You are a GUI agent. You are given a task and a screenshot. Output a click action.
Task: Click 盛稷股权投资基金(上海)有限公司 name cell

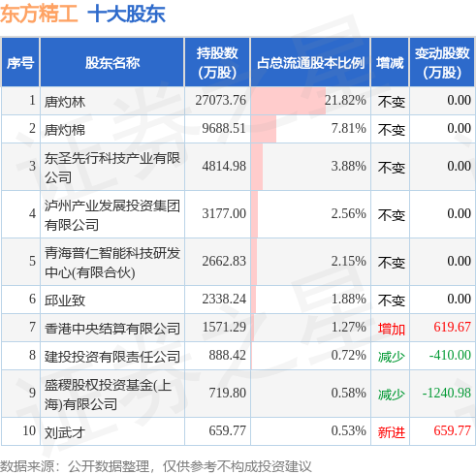point(112,395)
